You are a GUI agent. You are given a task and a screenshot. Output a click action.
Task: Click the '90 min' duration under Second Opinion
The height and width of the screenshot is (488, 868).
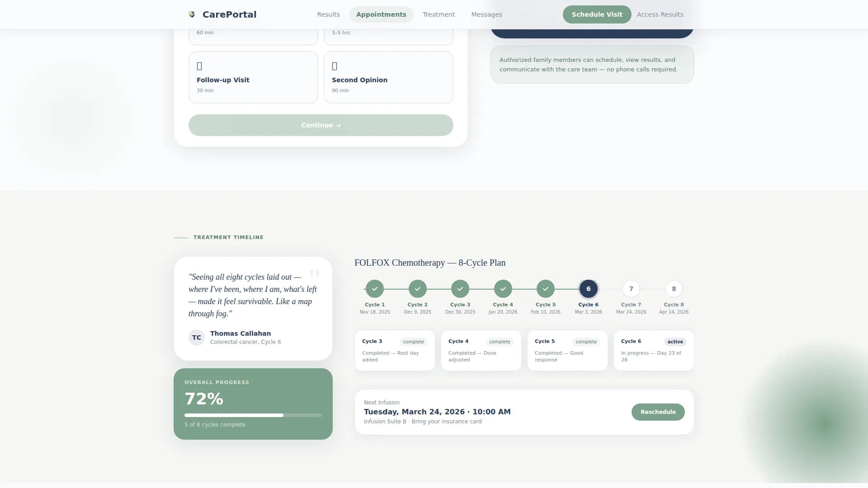(x=340, y=91)
